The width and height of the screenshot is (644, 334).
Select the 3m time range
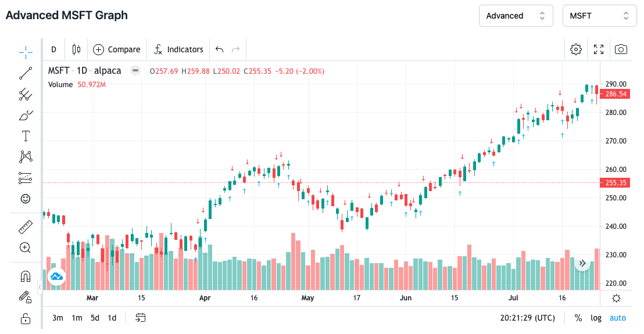click(x=58, y=318)
